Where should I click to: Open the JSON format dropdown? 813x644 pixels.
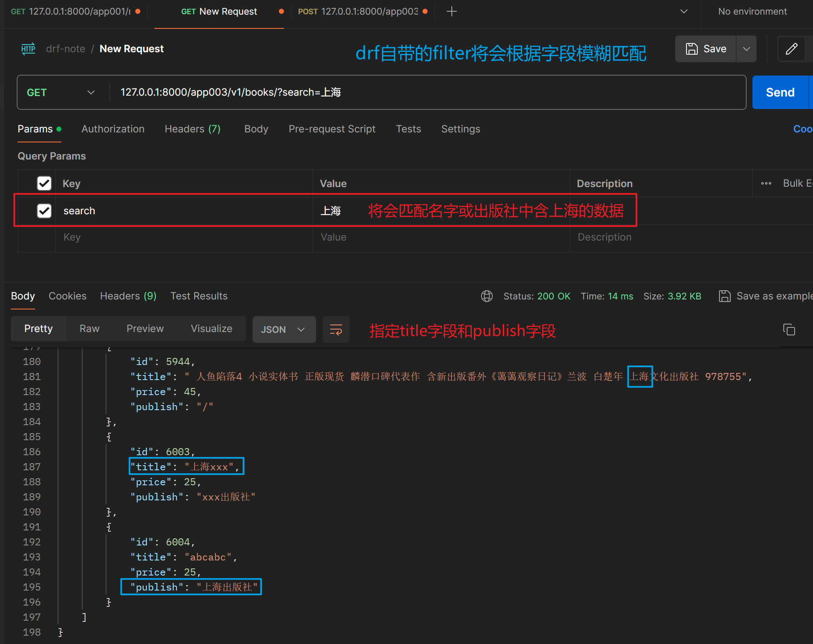[284, 330]
